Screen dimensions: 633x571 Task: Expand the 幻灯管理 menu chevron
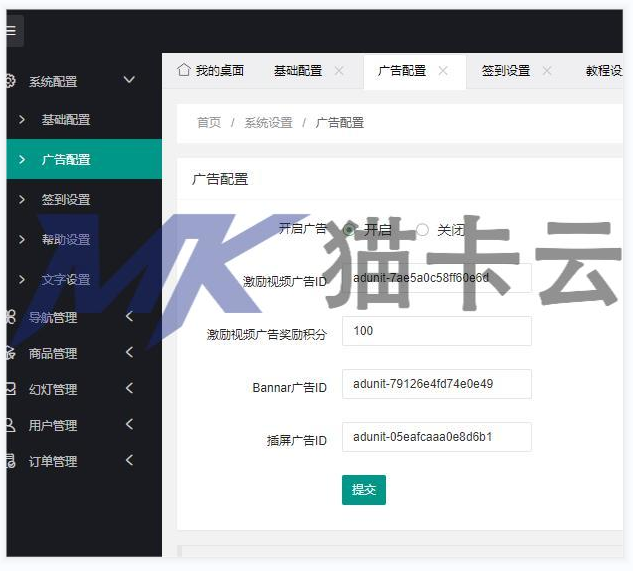point(129,388)
